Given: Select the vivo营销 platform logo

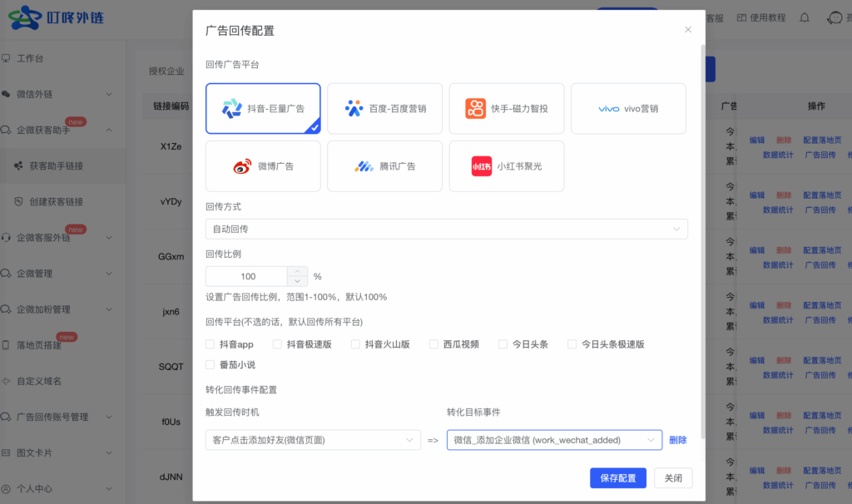Looking at the screenshot, I should pyautogui.click(x=608, y=109).
